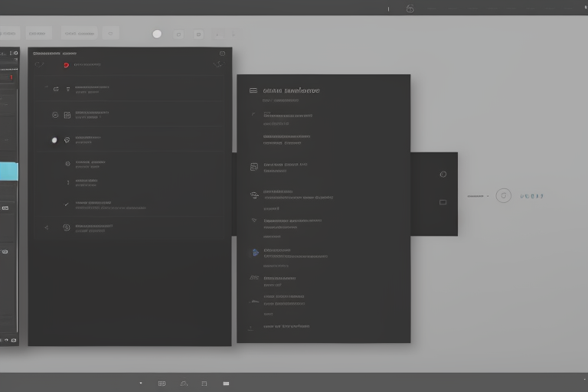Click the rectangle icon in the side flyout
This screenshot has height=392, width=588.
pyautogui.click(x=443, y=203)
